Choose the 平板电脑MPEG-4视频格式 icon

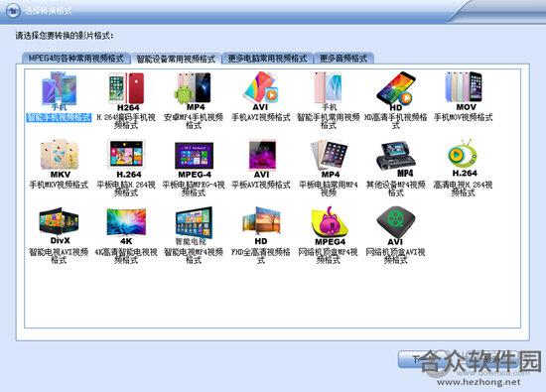194,160
